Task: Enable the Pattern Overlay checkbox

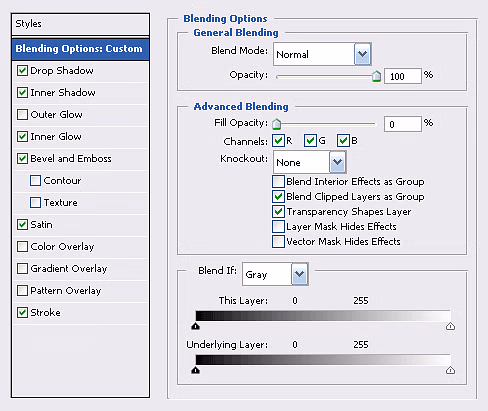Action: (x=22, y=291)
